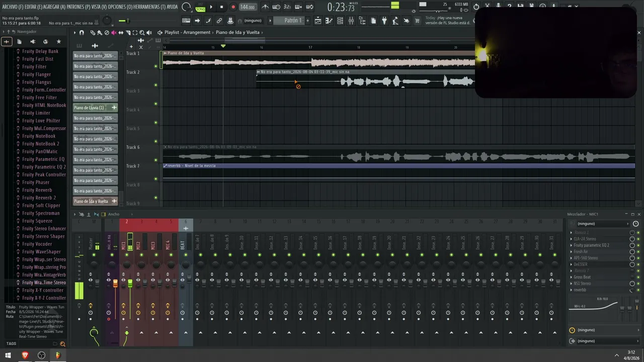The image size is (644, 362).
Task: Open HERRAMIENTAS menu
Action: pyautogui.click(x=149, y=7)
